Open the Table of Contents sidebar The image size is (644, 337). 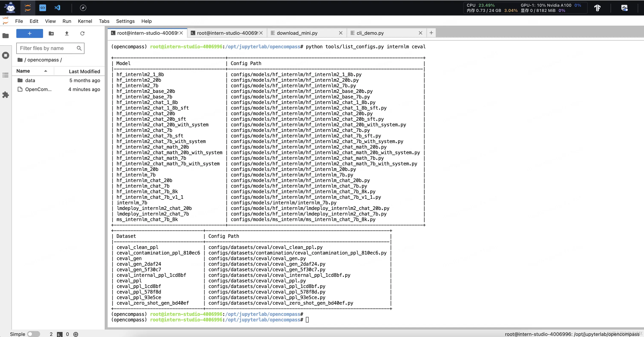[x=6, y=75]
